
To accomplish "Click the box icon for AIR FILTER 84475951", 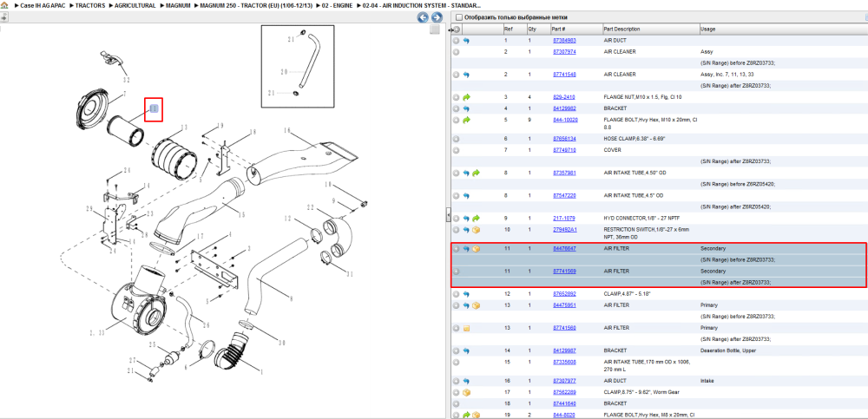I will coord(476,305).
